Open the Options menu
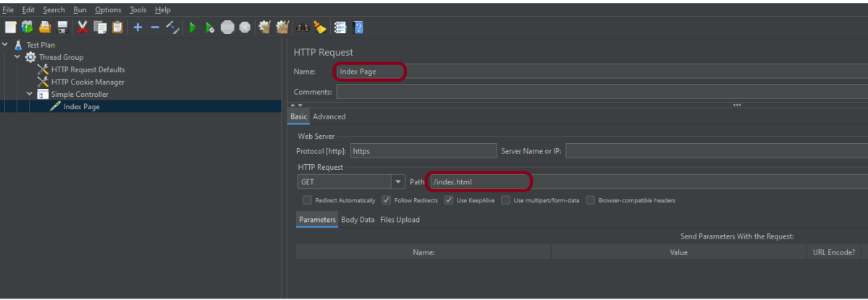868x300 pixels. pyautogui.click(x=108, y=10)
